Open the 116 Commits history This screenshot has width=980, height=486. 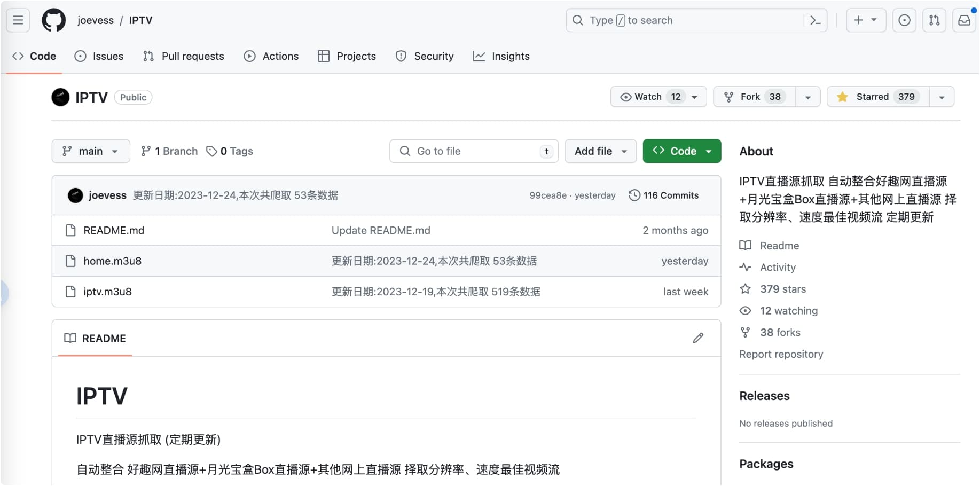click(664, 195)
